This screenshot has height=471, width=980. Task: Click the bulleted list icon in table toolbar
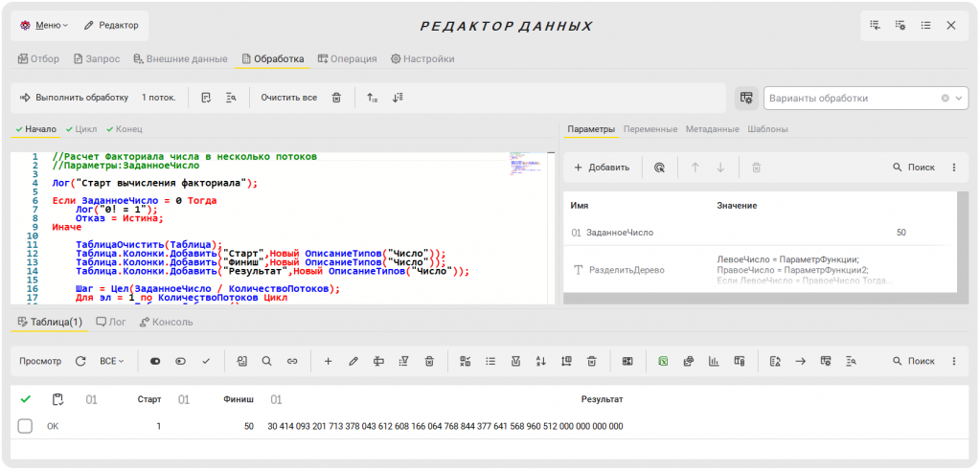coord(490,361)
